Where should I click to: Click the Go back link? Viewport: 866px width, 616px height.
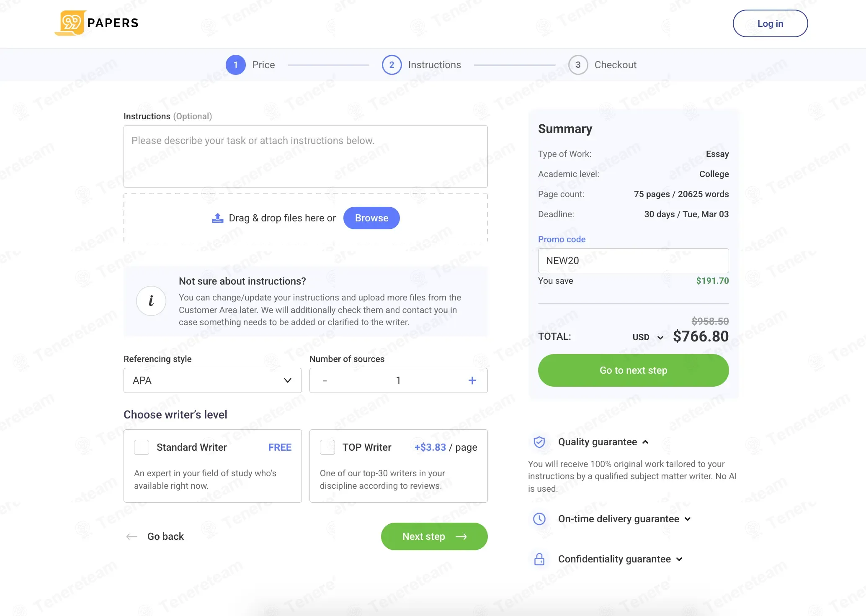[165, 536]
